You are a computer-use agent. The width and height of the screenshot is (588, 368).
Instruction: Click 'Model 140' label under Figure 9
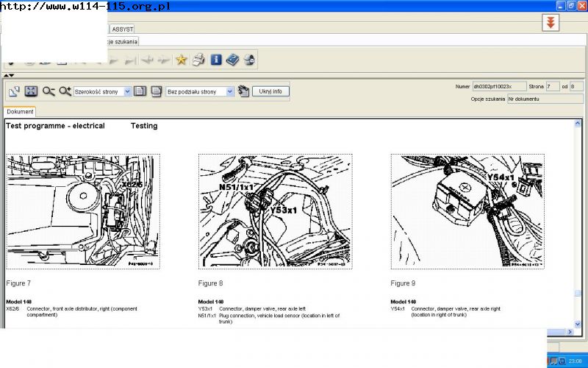tap(403, 302)
